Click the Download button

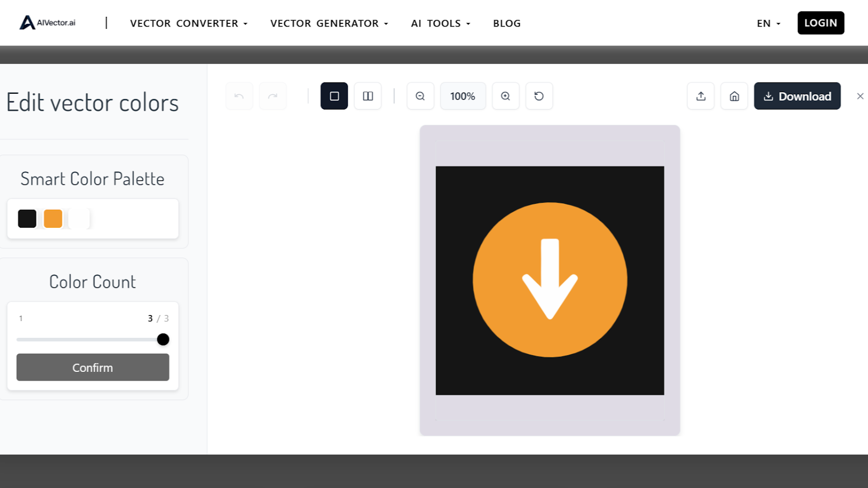pos(797,96)
